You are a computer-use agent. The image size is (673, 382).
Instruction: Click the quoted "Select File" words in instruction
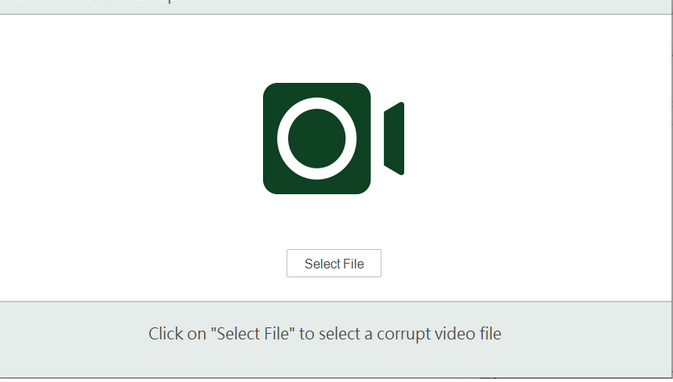[x=253, y=333]
